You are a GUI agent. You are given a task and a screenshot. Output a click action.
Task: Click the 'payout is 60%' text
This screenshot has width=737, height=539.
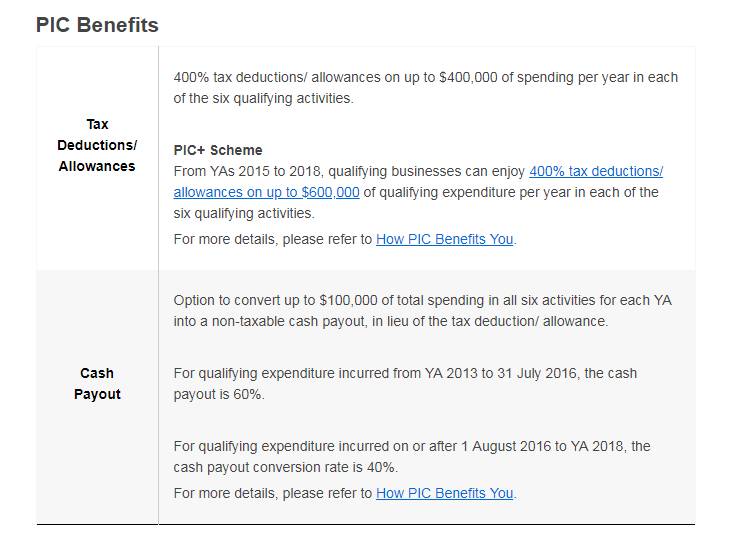point(220,394)
